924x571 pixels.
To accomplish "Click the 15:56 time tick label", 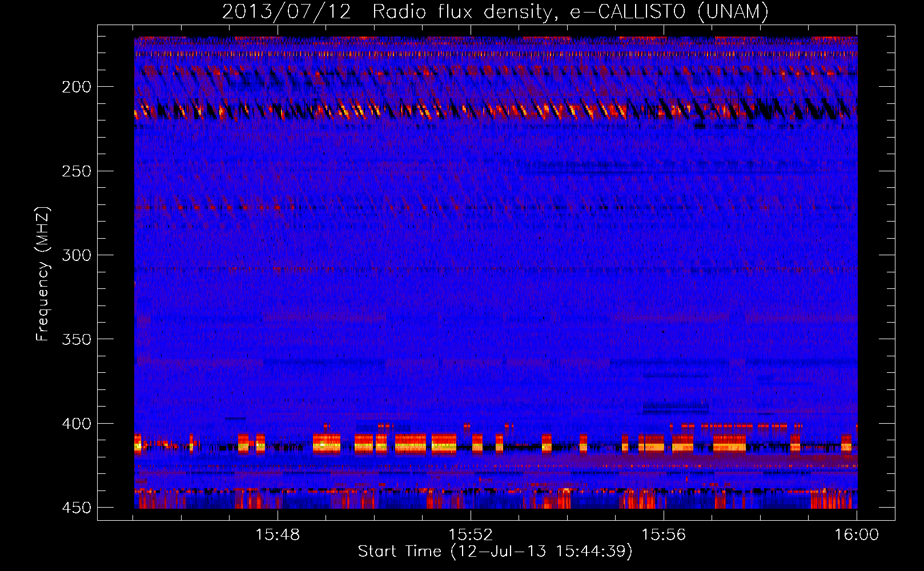I will [664, 535].
